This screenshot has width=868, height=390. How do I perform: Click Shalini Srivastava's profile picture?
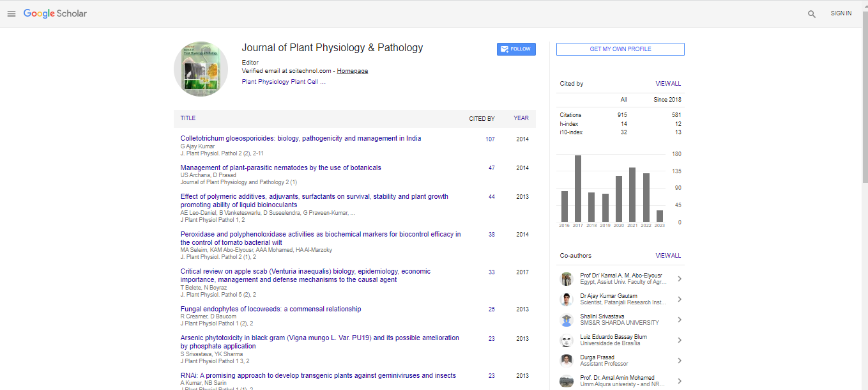coord(566,320)
